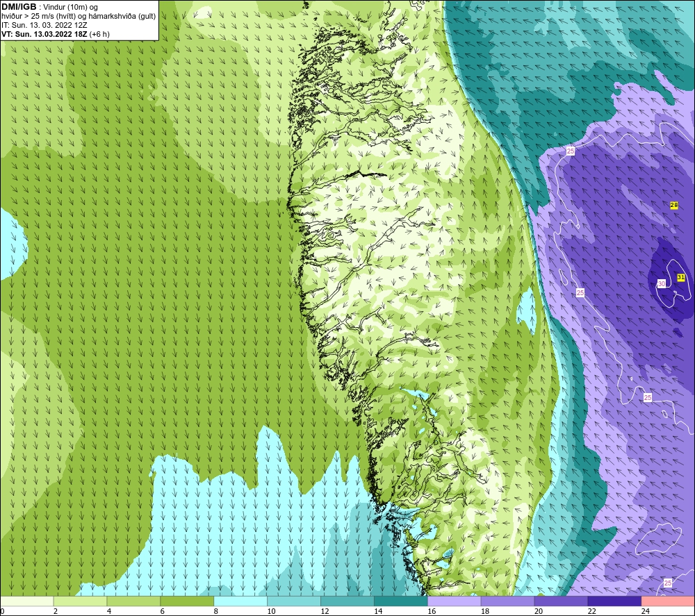
Task: Select the 2–4 m/s light green swatch
Action: tap(80, 601)
